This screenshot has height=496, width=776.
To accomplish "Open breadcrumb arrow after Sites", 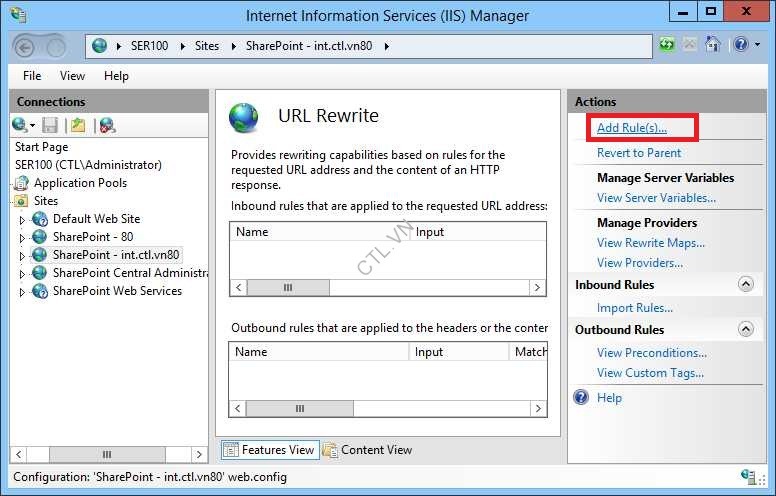I will tap(234, 47).
